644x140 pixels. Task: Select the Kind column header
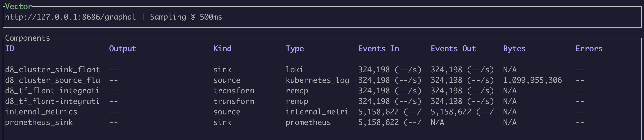pyautogui.click(x=222, y=48)
